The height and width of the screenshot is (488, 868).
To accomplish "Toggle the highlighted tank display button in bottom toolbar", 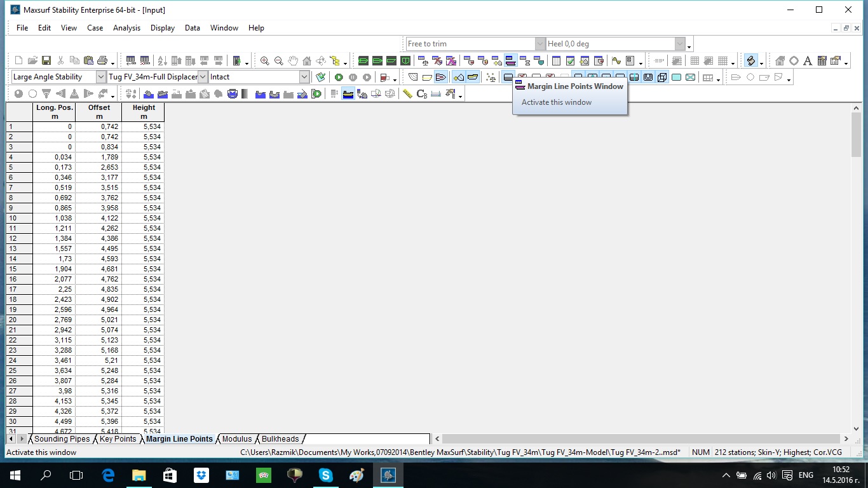I will pyautogui.click(x=348, y=94).
